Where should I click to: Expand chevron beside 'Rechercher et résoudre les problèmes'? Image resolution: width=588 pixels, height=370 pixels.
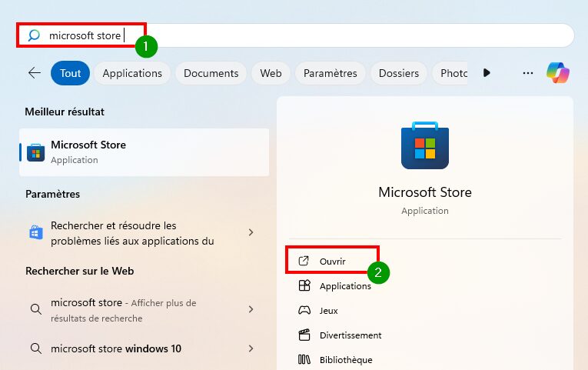(251, 232)
